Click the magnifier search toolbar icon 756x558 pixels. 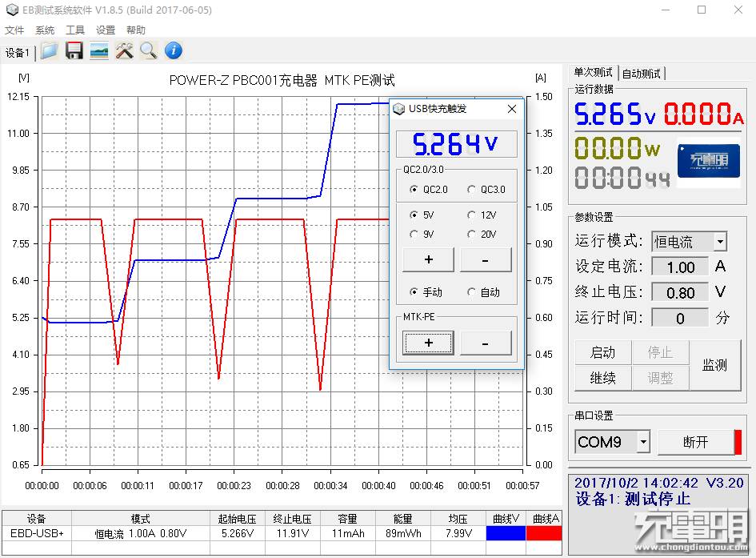149,50
